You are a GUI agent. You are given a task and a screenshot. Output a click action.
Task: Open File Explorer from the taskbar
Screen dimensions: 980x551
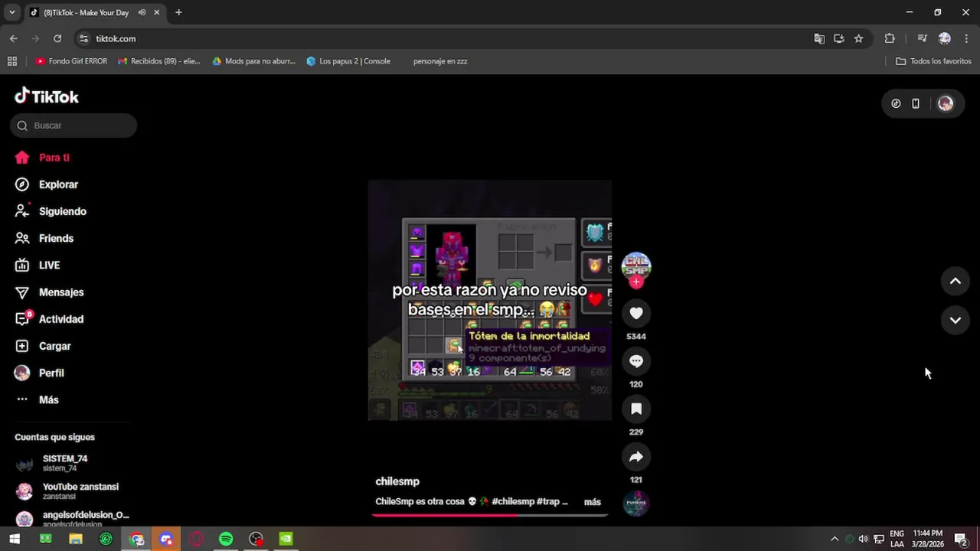(76, 539)
